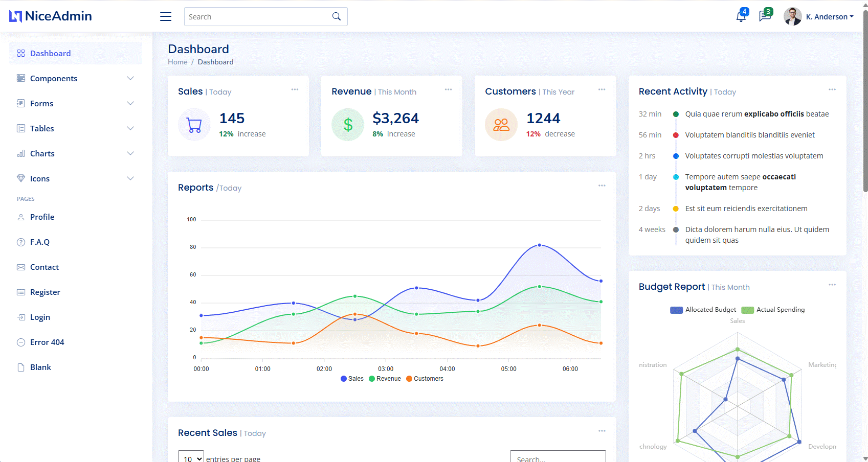Open the F.A.Q page link

pos(39,242)
